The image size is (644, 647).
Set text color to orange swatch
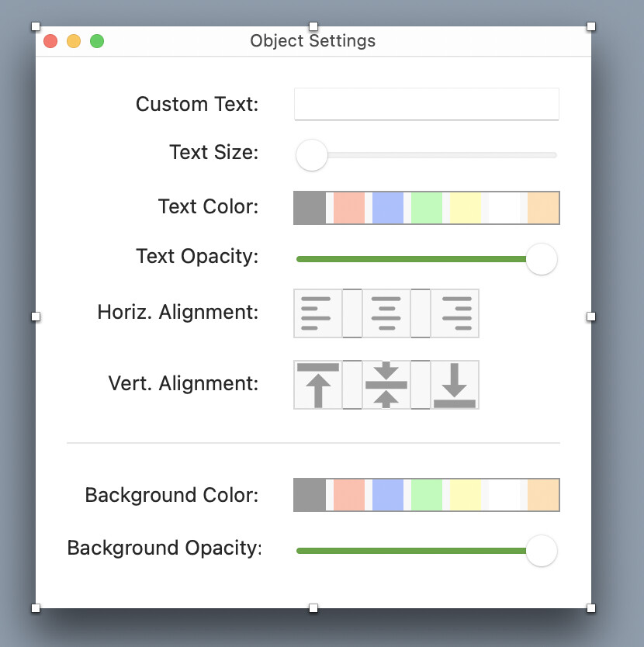coord(543,208)
